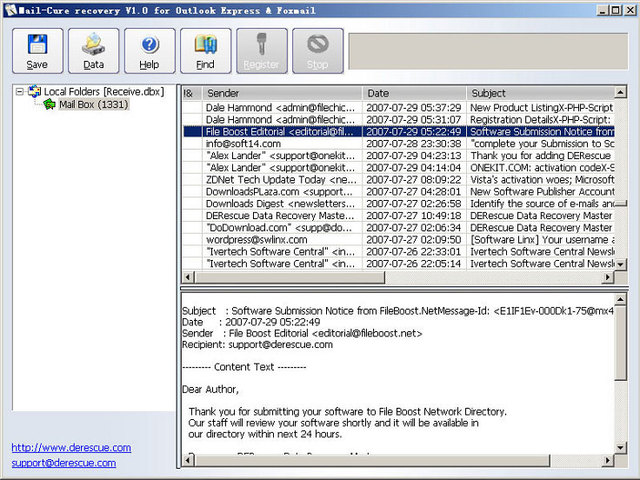Click the greyed Stop button

pyautogui.click(x=318, y=51)
